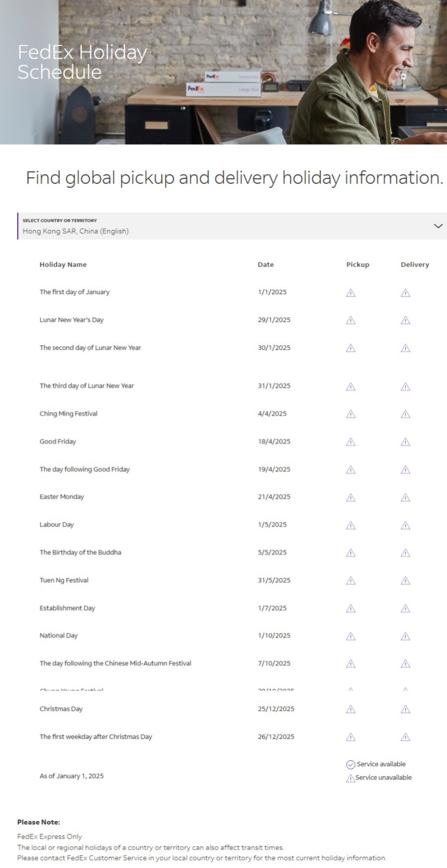Click Pickup warning icon for Lunar New Year's Day
This screenshot has width=447, height=868.
351,320
